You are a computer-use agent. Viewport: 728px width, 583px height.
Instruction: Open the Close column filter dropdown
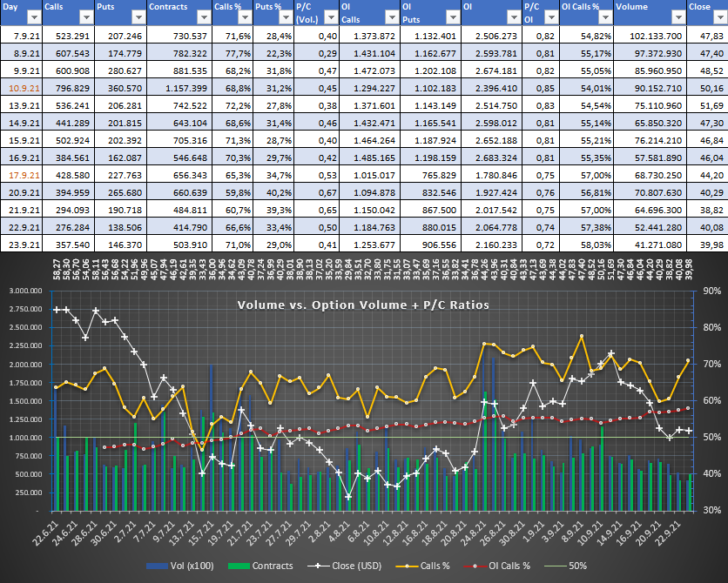tap(718, 17)
